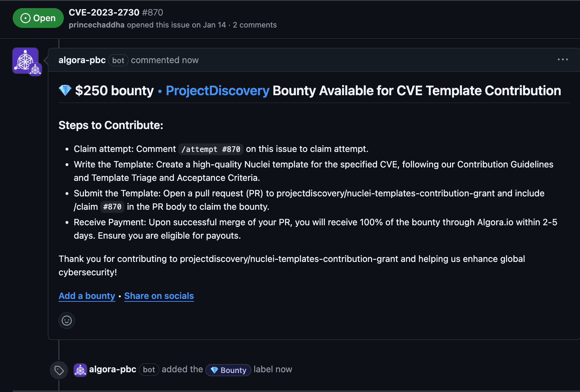Click the Bounty label badge
This screenshot has height=392, width=580.
point(228,370)
